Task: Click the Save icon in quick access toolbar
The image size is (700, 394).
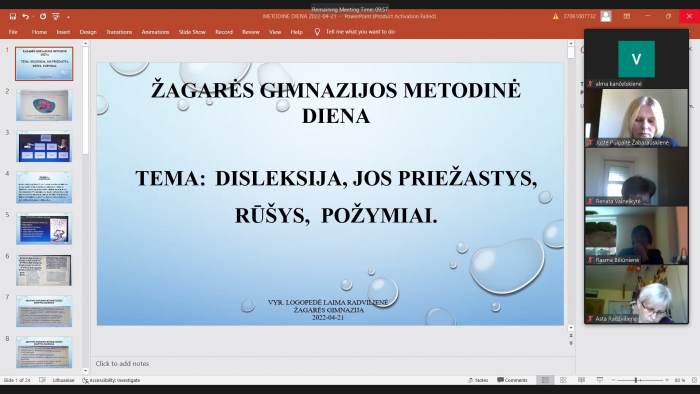Action: click(12, 17)
